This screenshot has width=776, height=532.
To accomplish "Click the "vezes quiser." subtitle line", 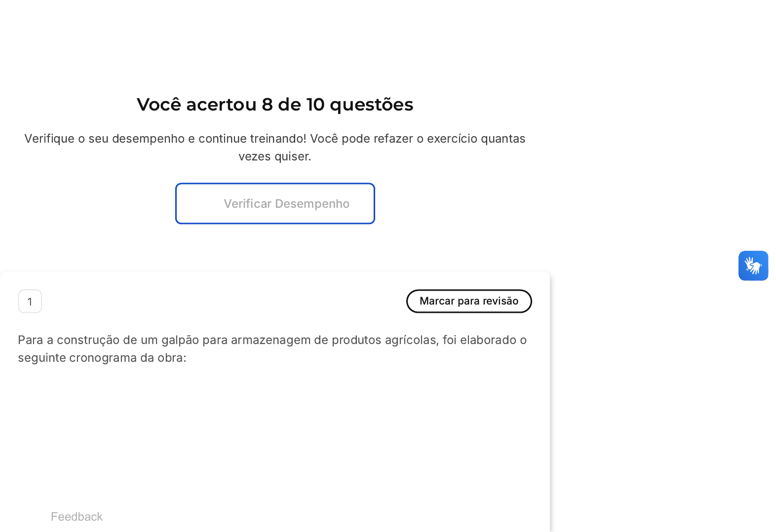I will point(274,156).
